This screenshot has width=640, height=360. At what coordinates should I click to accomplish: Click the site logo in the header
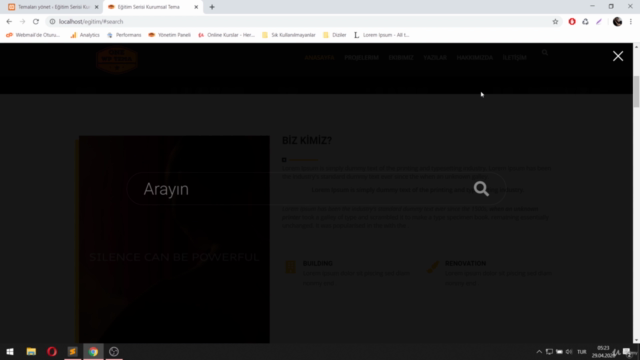tap(117, 60)
